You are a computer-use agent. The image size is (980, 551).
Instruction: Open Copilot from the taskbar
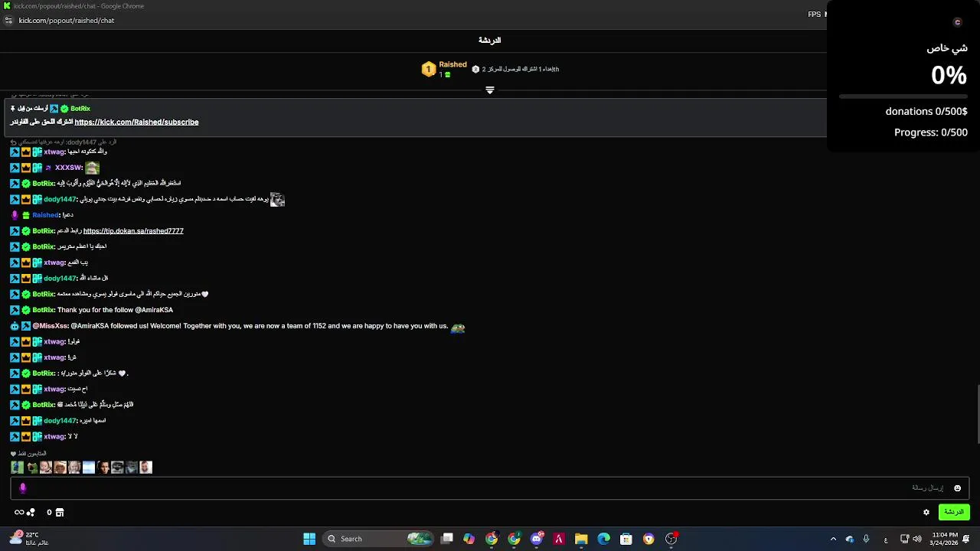pyautogui.click(x=469, y=539)
